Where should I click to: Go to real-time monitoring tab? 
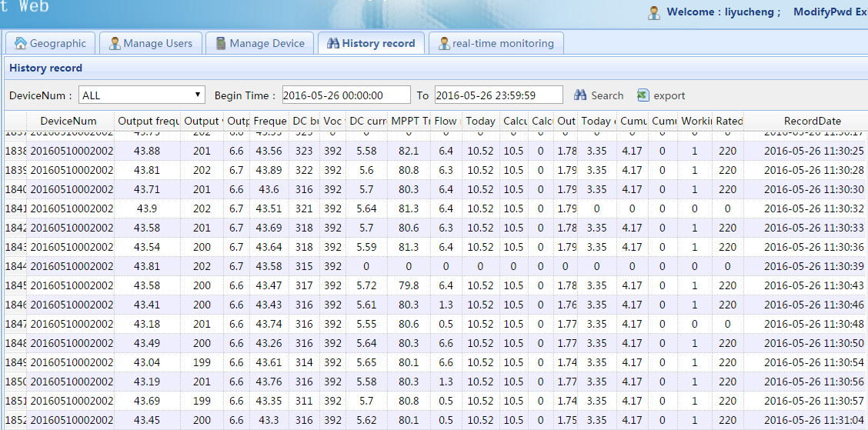[x=496, y=43]
